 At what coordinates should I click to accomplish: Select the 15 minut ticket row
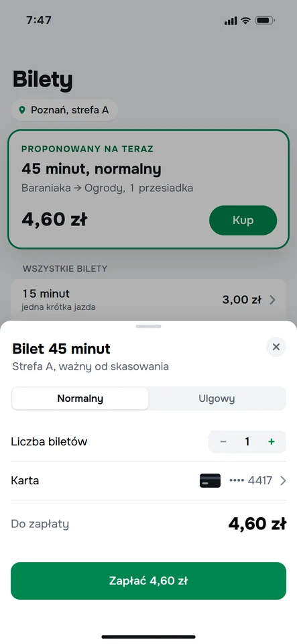click(x=149, y=300)
